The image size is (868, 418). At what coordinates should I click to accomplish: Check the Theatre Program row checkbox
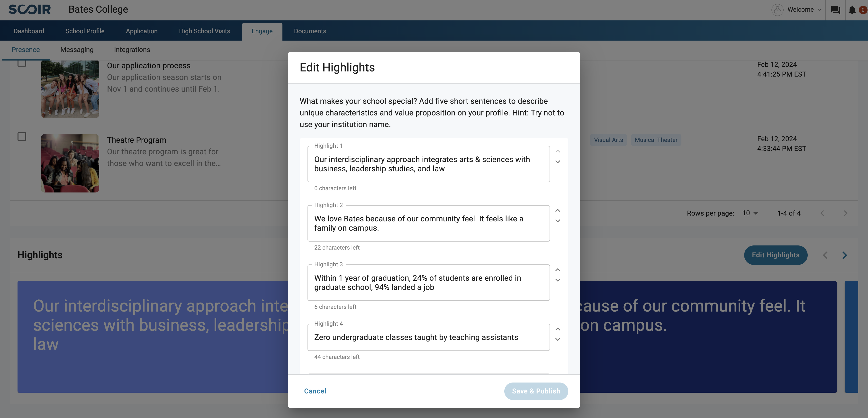point(22,137)
